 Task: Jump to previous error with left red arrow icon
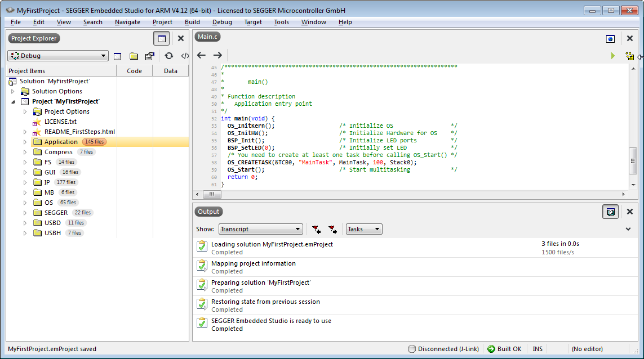point(316,230)
